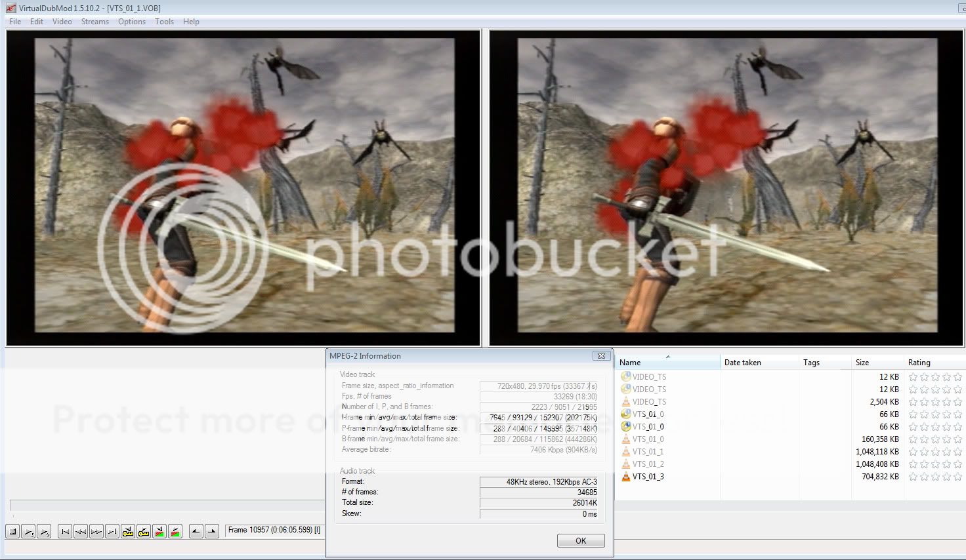The height and width of the screenshot is (560, 966).
Task: Go to the previous keyframe
Action: tap(128, 532)
